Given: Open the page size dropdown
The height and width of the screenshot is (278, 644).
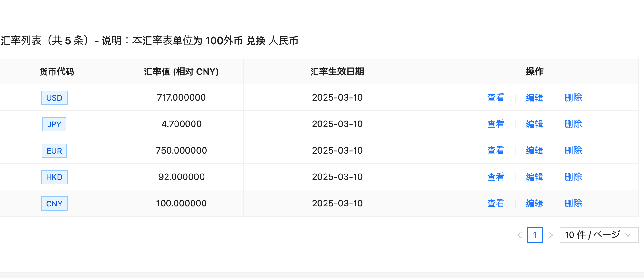Looking at the screenshot, I should [x=599, y=235].
